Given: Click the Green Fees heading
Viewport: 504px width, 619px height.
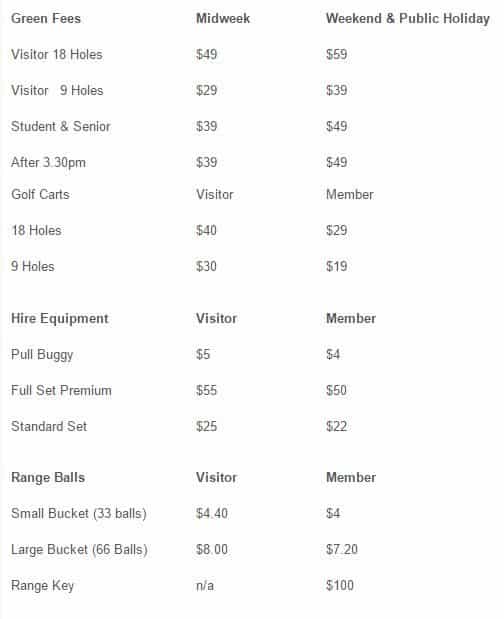Looking at the screenshot, I should 46,18.
